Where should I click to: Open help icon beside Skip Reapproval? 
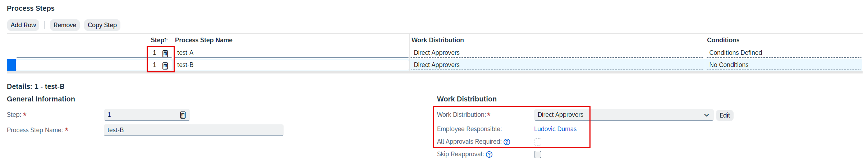point(489,154)
